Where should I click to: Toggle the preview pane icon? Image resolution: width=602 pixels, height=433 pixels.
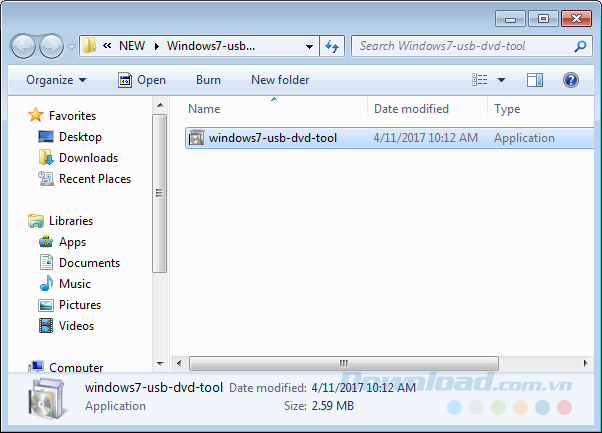(535, 80)
